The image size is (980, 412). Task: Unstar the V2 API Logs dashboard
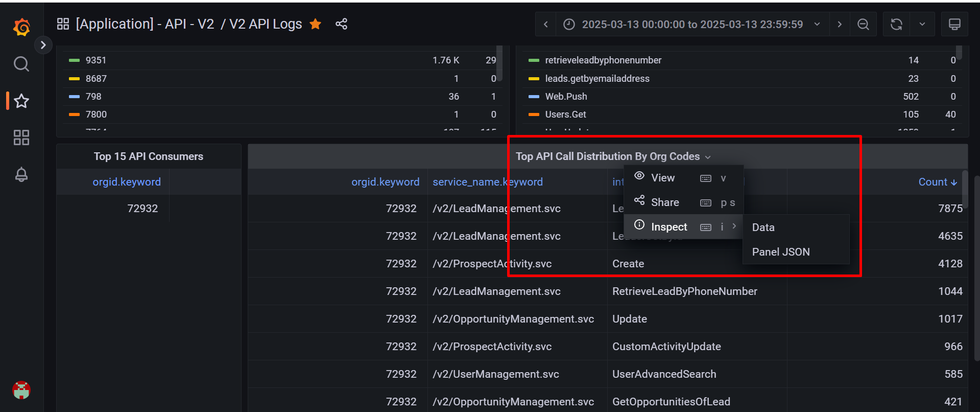tap(316, 24)
